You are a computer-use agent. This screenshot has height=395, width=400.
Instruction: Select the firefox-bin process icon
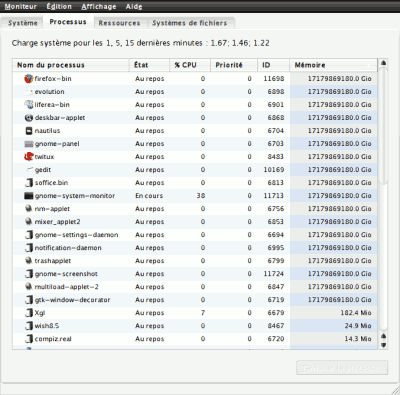click(29, 79)
